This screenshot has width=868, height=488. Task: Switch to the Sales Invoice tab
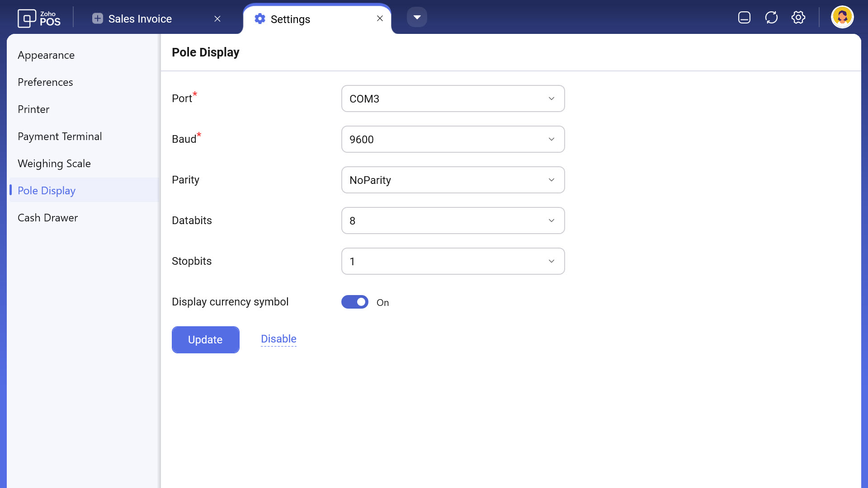tap(140, 19)
